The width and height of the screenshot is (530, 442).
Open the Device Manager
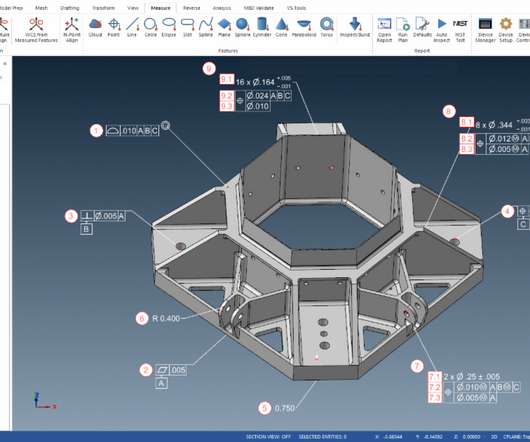[485, 30]
